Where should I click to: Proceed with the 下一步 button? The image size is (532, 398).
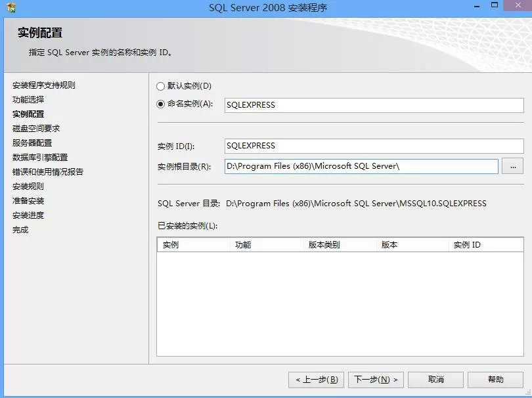[376, 380]
